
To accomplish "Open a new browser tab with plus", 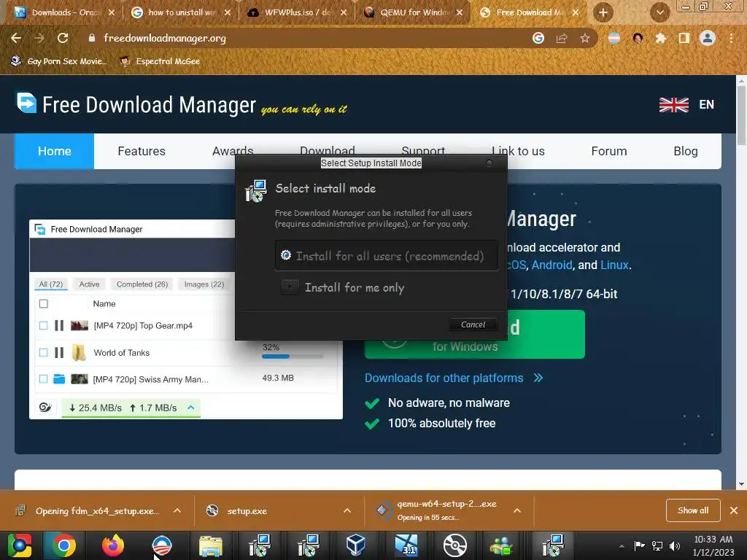I will 603,12.
